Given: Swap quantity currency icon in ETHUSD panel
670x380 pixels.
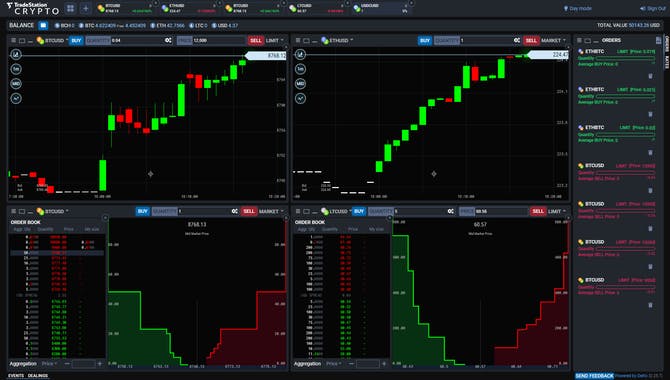Looking at the screenshot, I should tap(517, 41).
